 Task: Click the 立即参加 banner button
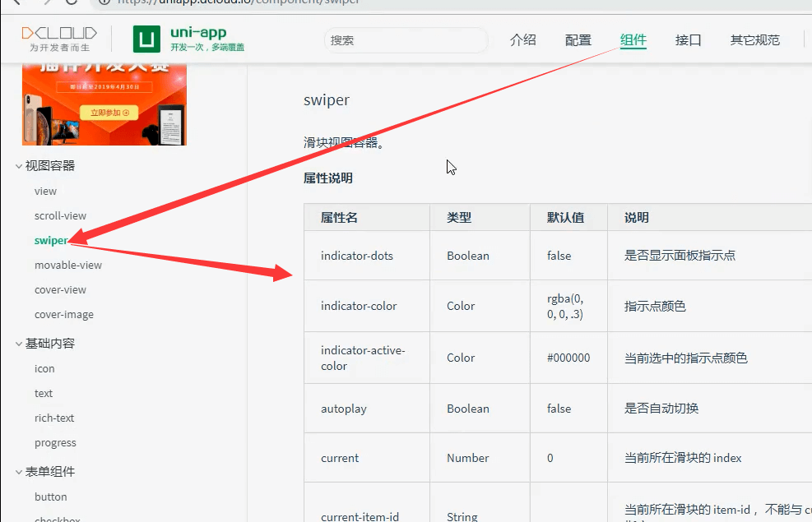click(109, 113)
